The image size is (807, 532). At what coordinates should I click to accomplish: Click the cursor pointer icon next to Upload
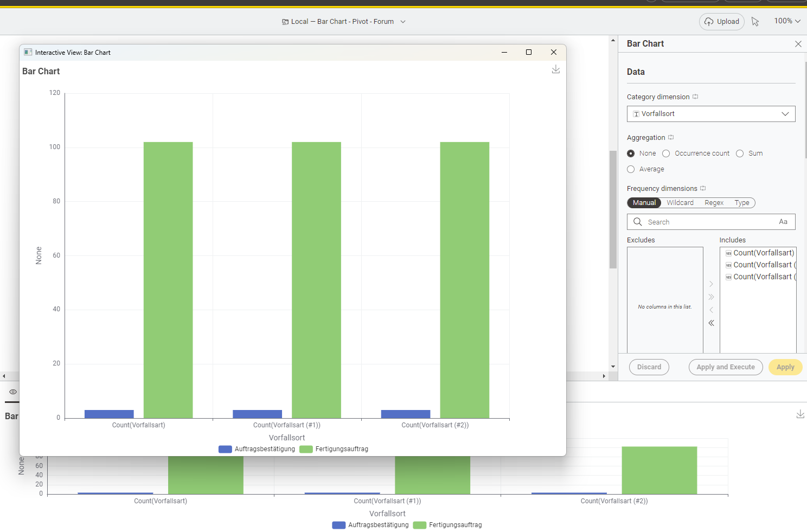coord(755,22)
